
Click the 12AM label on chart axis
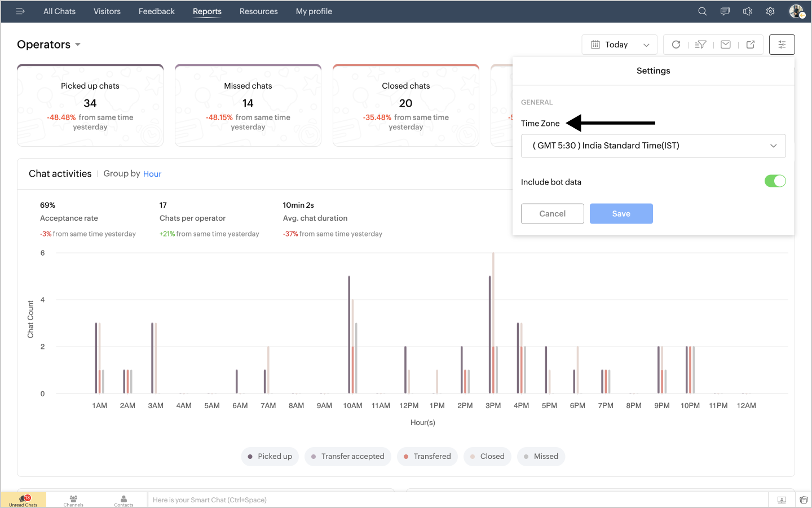click(x=747, y=406)
